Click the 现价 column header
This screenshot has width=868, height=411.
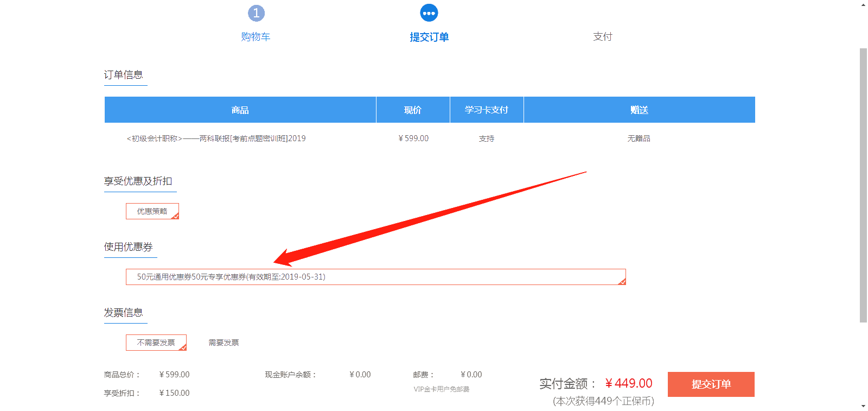point(413,110)
